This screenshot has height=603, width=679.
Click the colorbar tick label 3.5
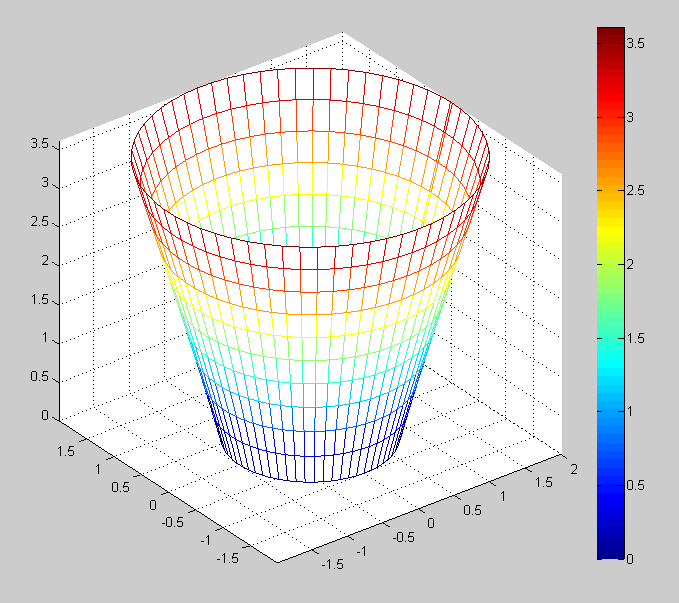(635, 43)
